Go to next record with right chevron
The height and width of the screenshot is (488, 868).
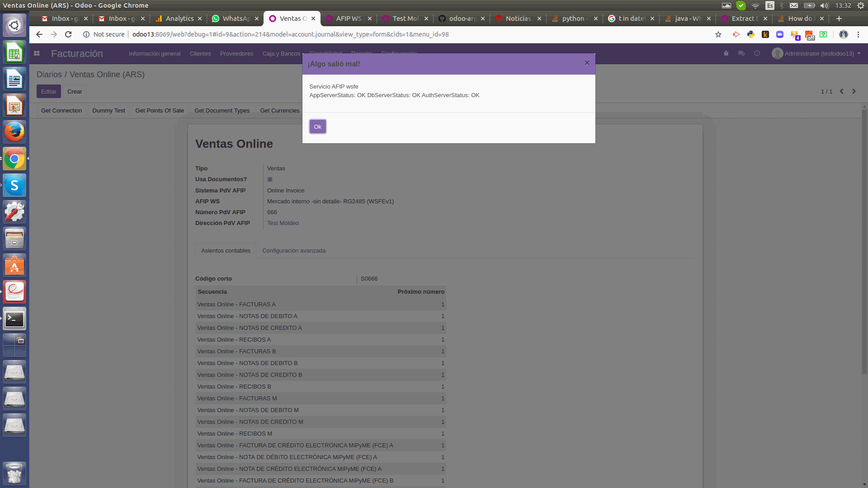pos(854,91)
